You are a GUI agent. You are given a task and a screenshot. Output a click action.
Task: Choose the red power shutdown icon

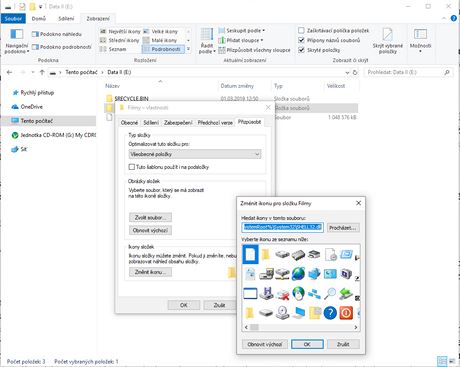tap(346, 313)
